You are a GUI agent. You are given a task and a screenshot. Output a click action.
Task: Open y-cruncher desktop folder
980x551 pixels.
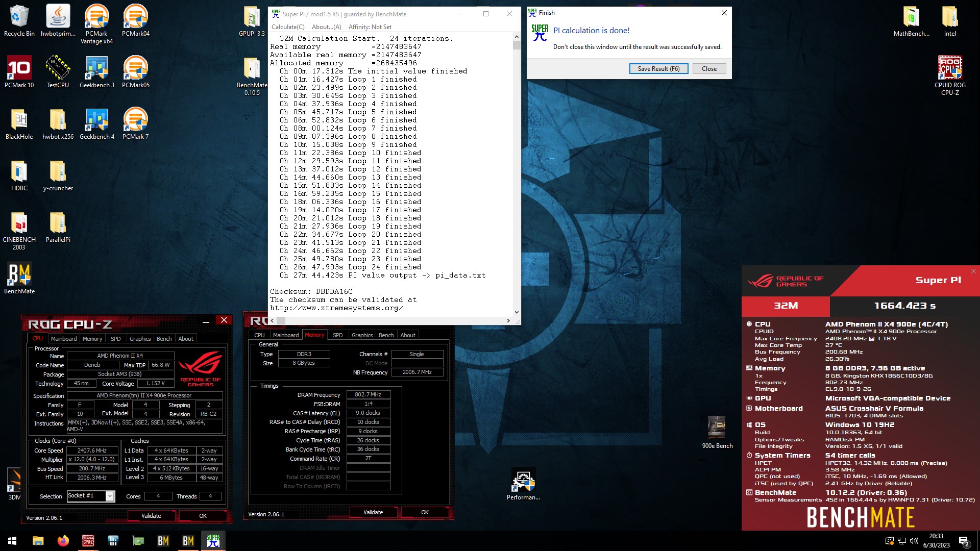pyautogui.click(x=58, y=175)
